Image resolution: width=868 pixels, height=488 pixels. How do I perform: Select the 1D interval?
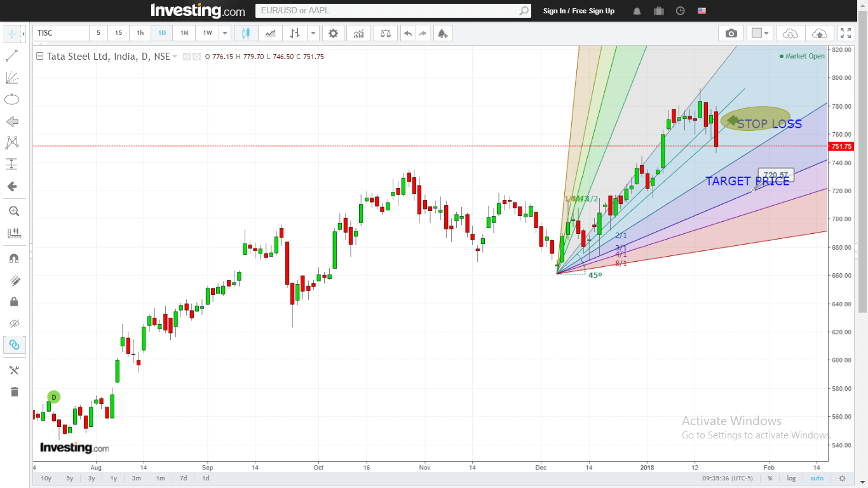pyautogui.click(x=162, y=33)
